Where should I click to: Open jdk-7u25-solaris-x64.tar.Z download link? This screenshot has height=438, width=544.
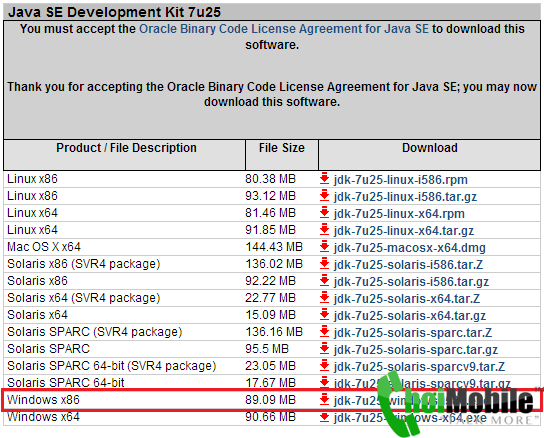(407, 298)
